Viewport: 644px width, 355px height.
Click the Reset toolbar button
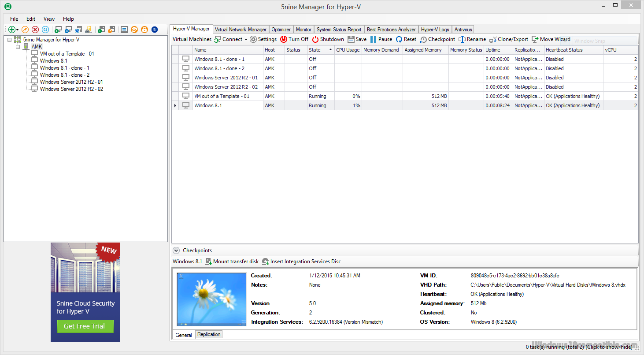[406, 39]
